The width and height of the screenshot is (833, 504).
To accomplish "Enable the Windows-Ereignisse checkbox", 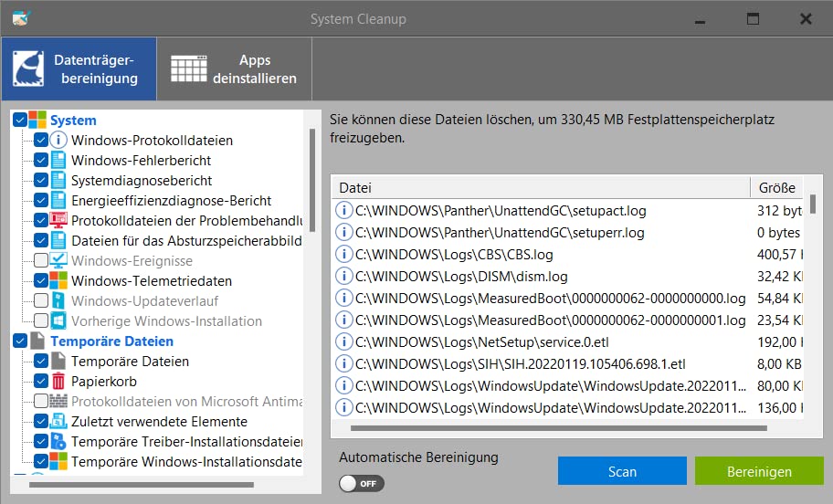I will click(x=41, y=261).
